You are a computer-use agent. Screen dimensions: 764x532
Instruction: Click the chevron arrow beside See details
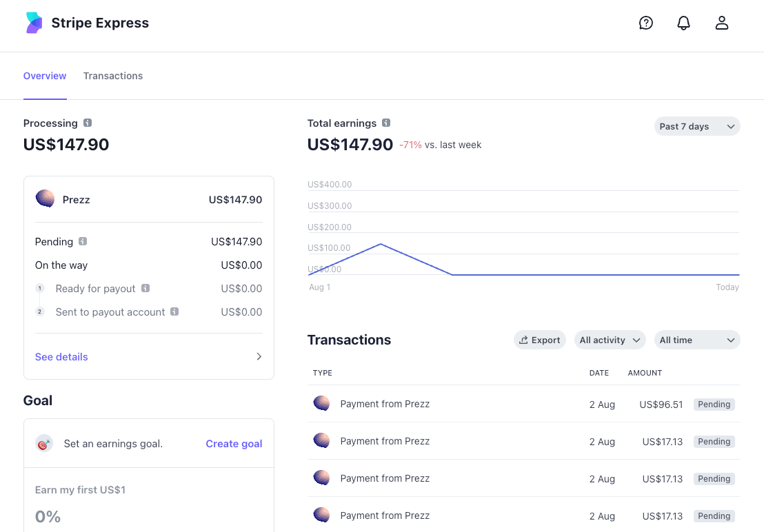[259, 357]
